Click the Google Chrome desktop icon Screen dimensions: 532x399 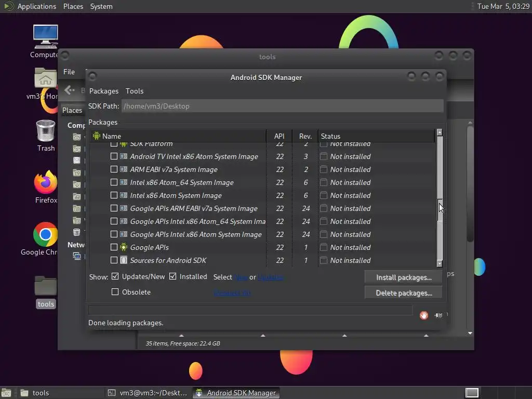(x=46, y=234)
